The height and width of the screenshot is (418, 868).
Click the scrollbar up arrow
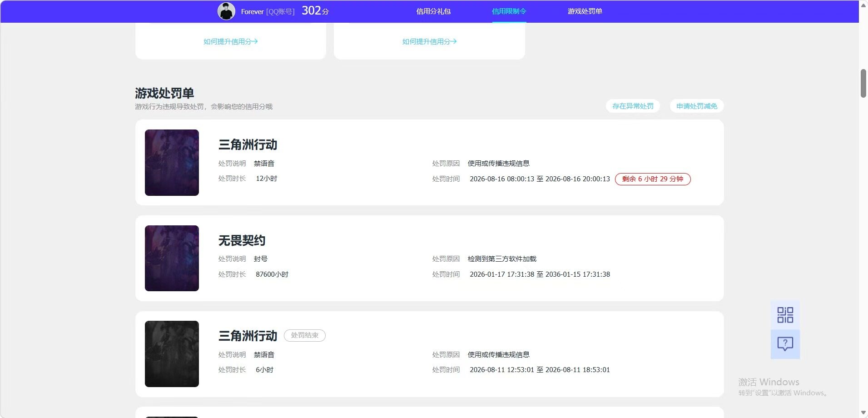(x=863, y=5)
